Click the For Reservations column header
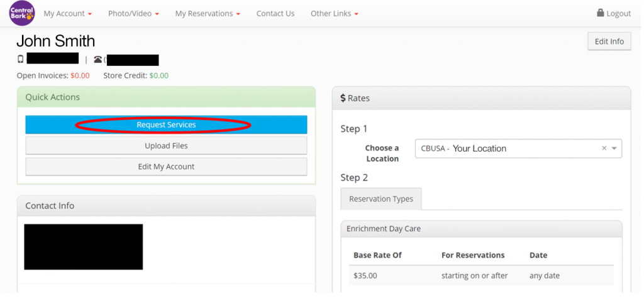This screenshot has height=301, width=644. (473, 255)
